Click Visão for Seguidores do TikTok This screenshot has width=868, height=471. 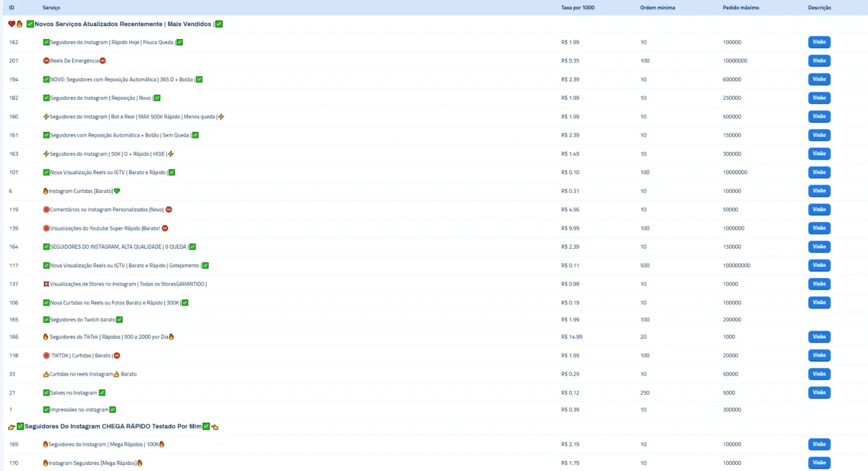(x=819, y=337)
